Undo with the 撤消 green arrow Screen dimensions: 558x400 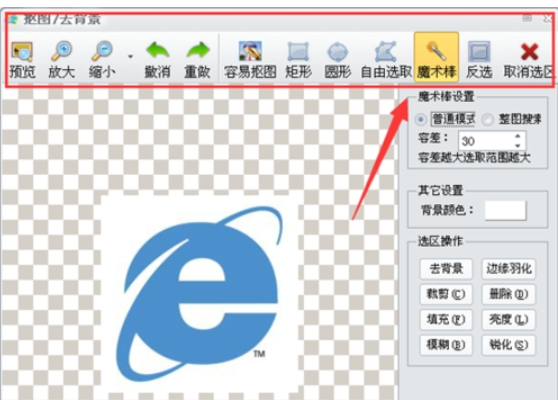[x=157, y=60]
